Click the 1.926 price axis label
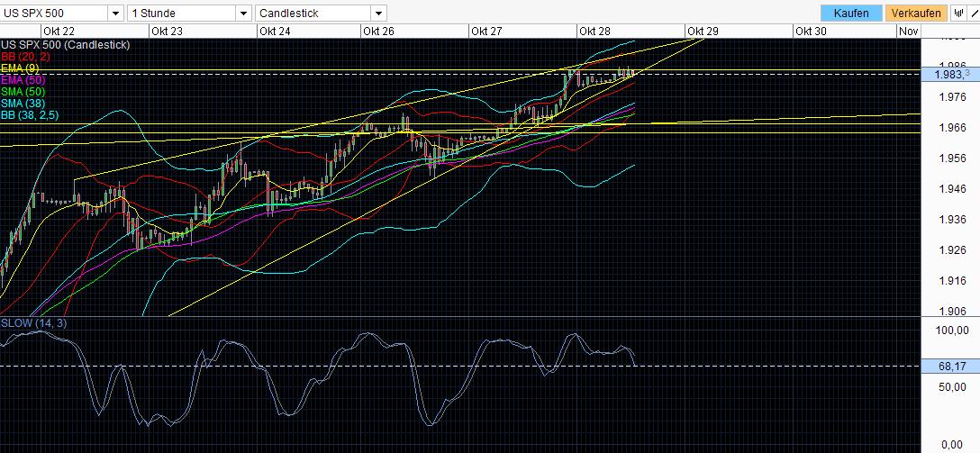 point(952,250)
